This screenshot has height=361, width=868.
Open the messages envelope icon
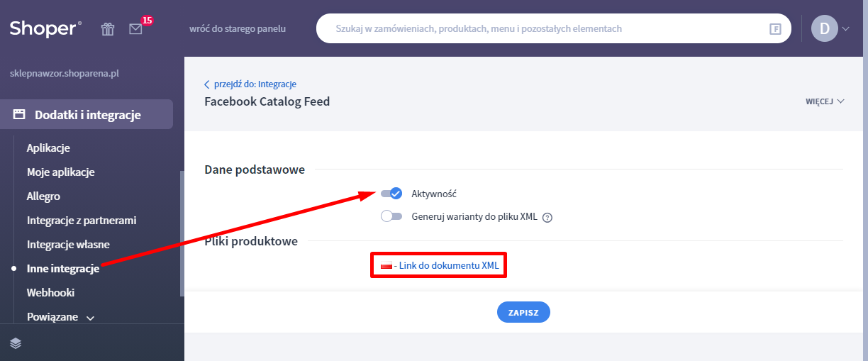[x=135, y=29]
